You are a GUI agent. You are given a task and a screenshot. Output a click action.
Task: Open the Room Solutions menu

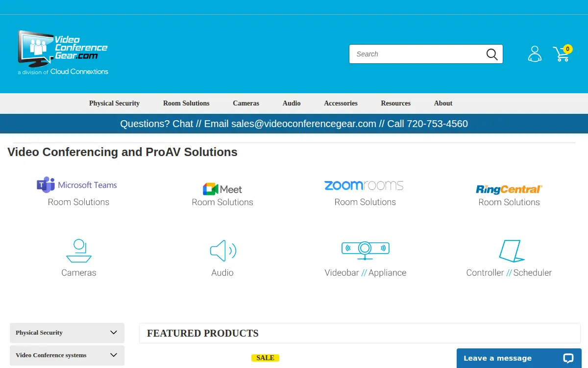pos(186,104)
